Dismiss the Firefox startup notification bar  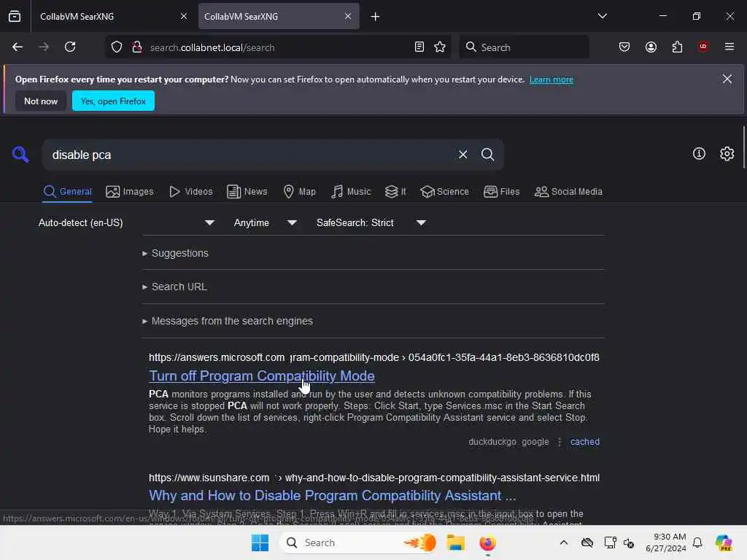coord(727,79)
